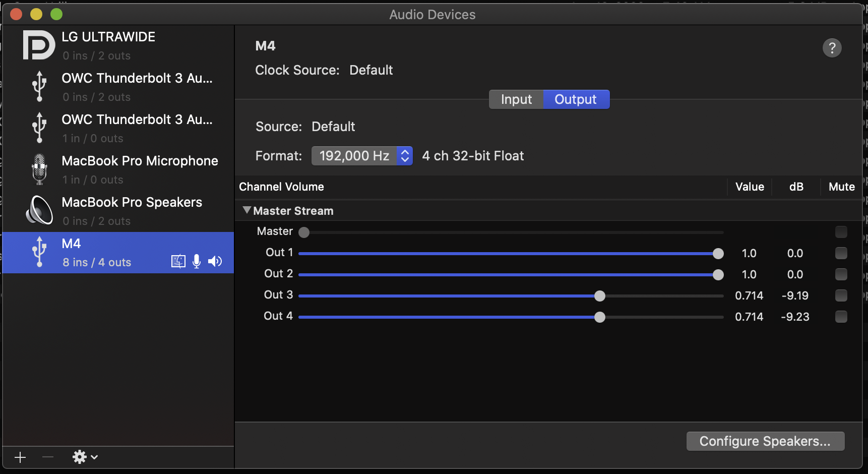
Task: Zoom the window with green button
Action: click(56, 14)
